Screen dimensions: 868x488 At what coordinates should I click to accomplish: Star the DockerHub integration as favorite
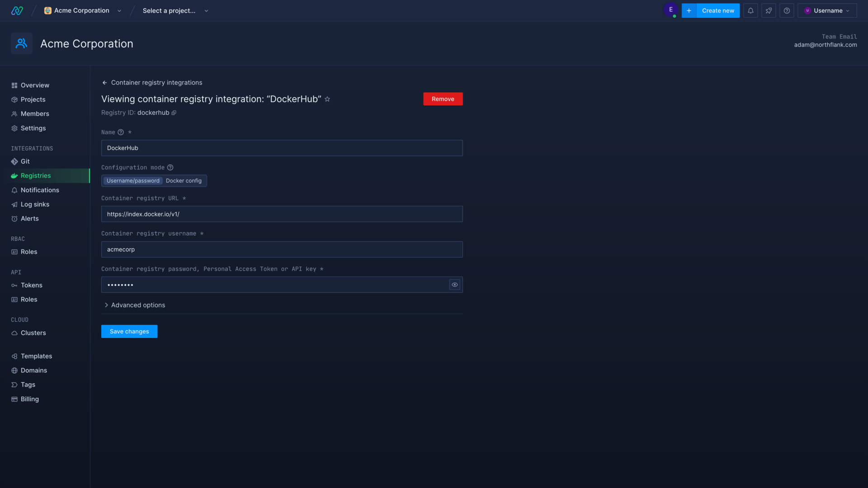[x=327, y=99]
